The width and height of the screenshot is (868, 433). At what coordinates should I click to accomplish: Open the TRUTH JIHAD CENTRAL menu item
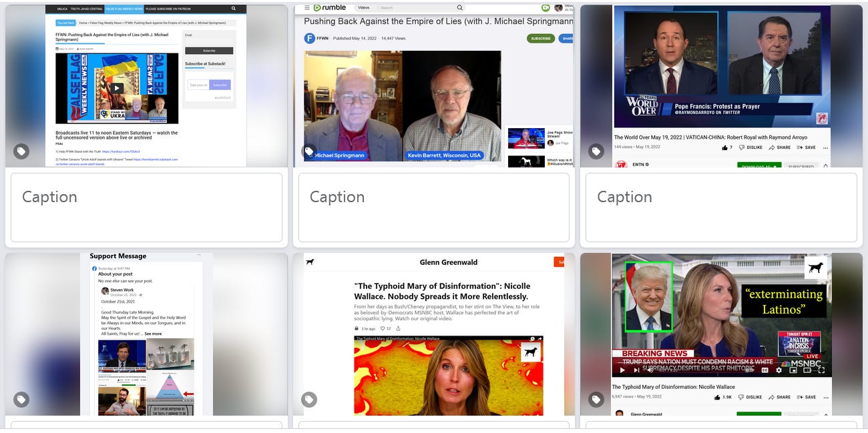click(x=87, y=9)
